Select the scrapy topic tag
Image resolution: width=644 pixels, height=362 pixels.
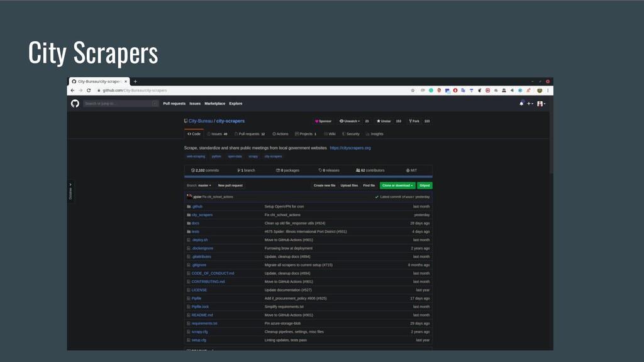[253, 156]
